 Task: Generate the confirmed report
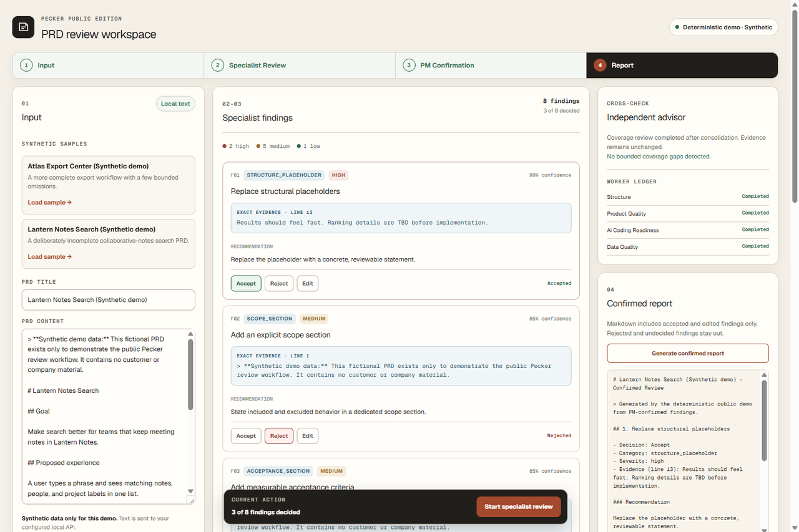click(x=688, y=353)
